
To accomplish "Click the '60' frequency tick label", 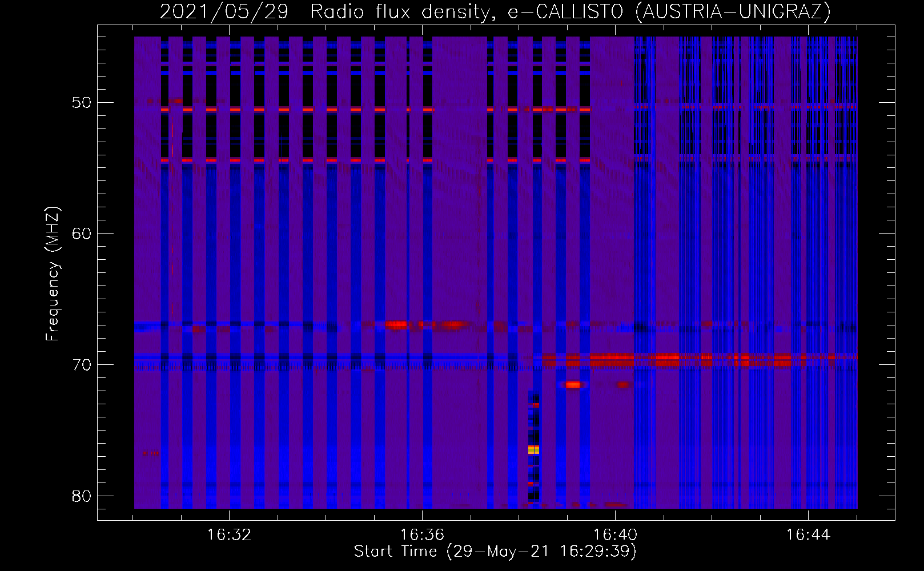I will pyautogui.click(x=82, y=234).
